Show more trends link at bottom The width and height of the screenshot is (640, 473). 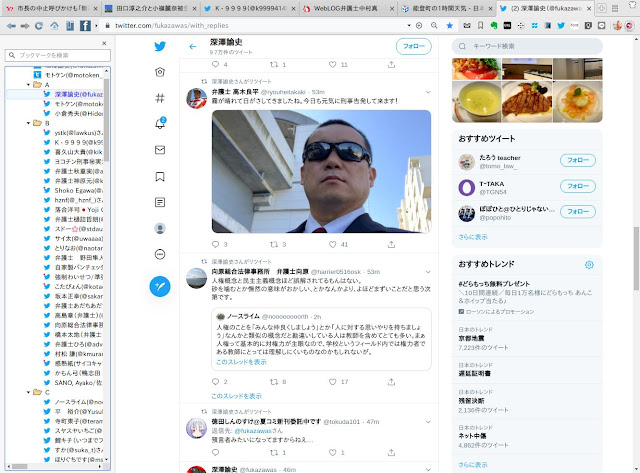click(x=473, y=465)
